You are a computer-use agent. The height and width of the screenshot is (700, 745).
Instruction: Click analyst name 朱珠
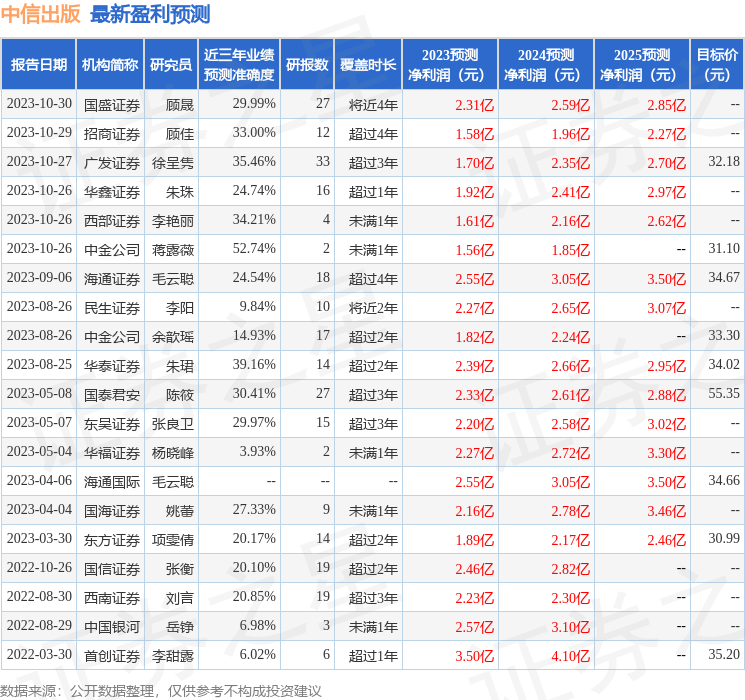pos(180,192)
